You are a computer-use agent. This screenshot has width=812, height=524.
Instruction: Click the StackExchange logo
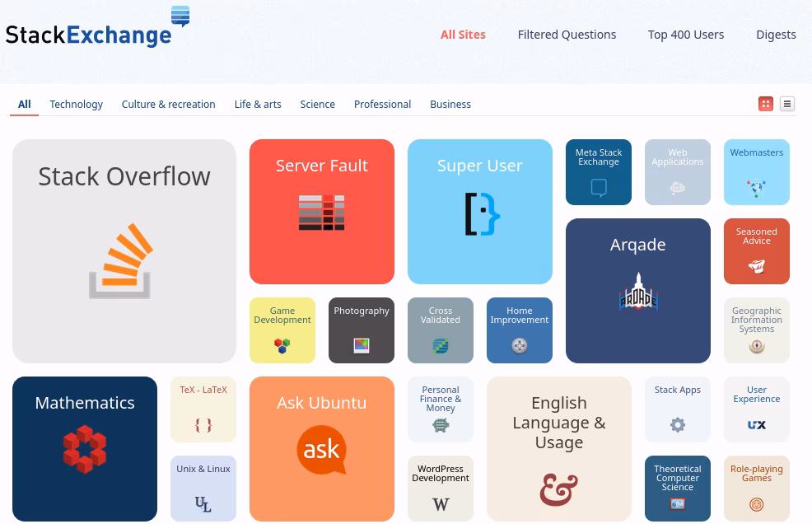pyautogui.click(x=97, y=27)
